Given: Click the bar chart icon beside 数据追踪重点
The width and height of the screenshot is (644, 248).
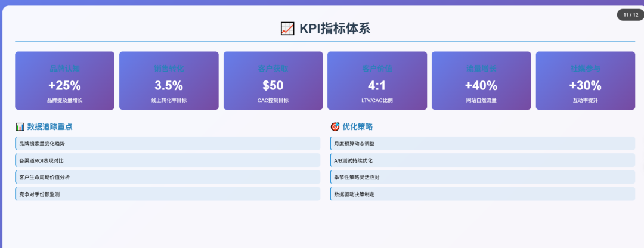Looking at the screenshot, I should point(20,127).
